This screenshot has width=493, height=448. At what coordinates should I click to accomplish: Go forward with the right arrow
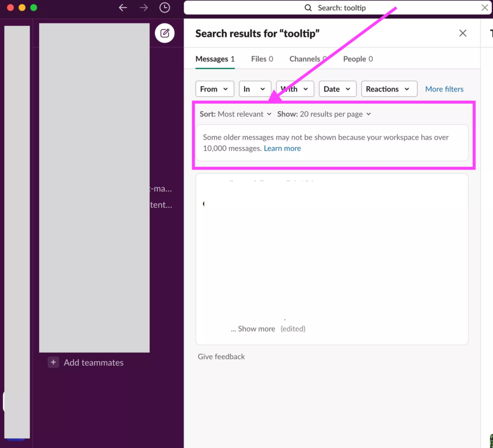point(143,8)
